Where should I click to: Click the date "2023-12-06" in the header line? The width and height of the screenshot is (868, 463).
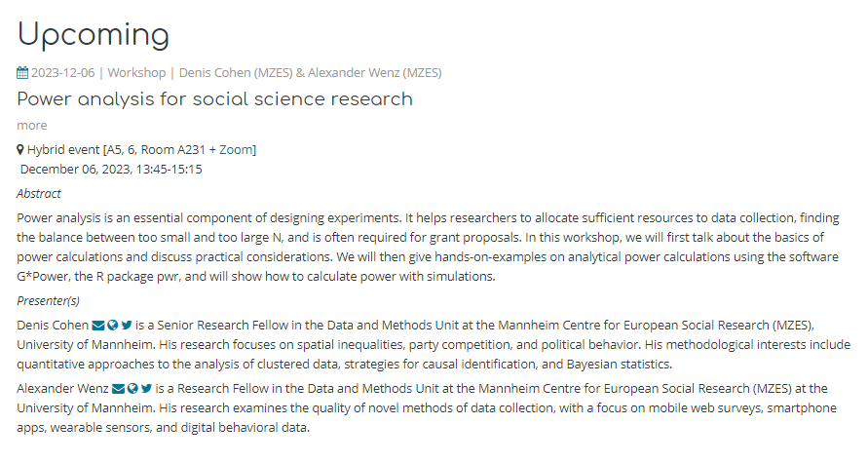tap(65, 73)
